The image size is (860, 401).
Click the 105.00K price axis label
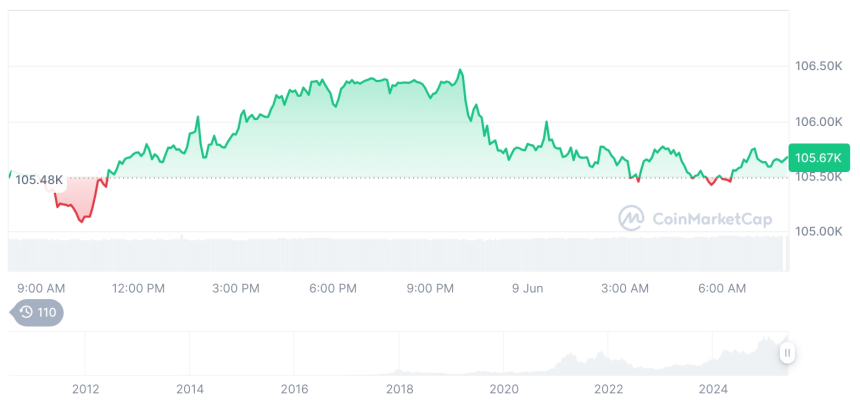point(818,231)
